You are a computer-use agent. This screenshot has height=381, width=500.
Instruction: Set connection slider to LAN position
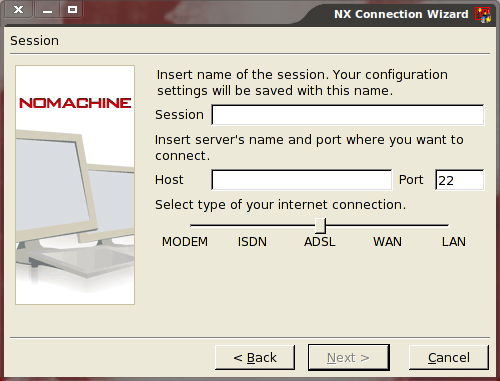coord(448,226)
